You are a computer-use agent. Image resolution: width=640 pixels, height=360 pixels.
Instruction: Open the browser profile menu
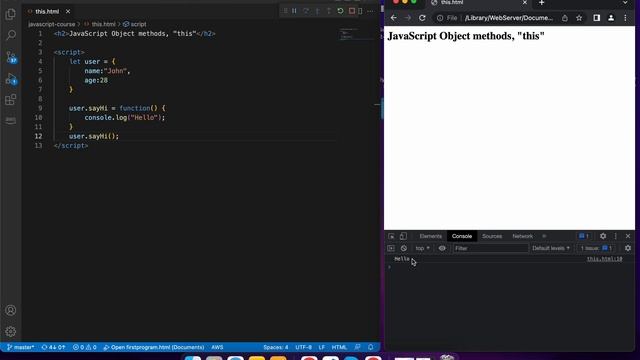coord(611,18)
